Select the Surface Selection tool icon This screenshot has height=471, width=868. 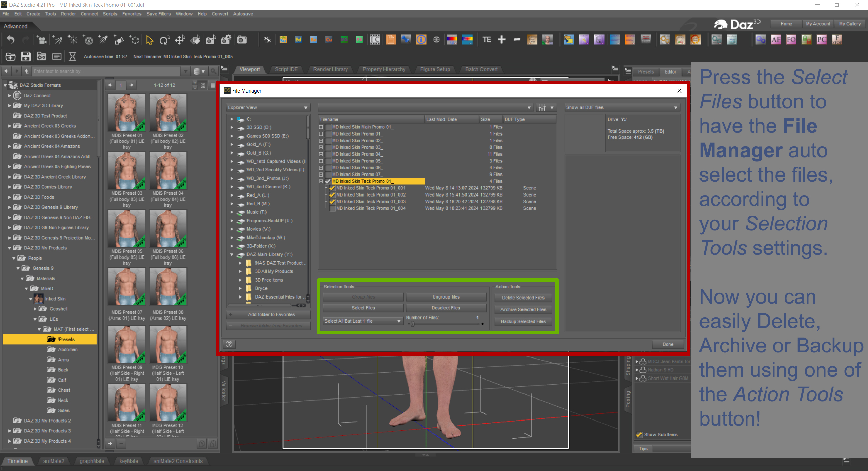[x=195, y=40]
